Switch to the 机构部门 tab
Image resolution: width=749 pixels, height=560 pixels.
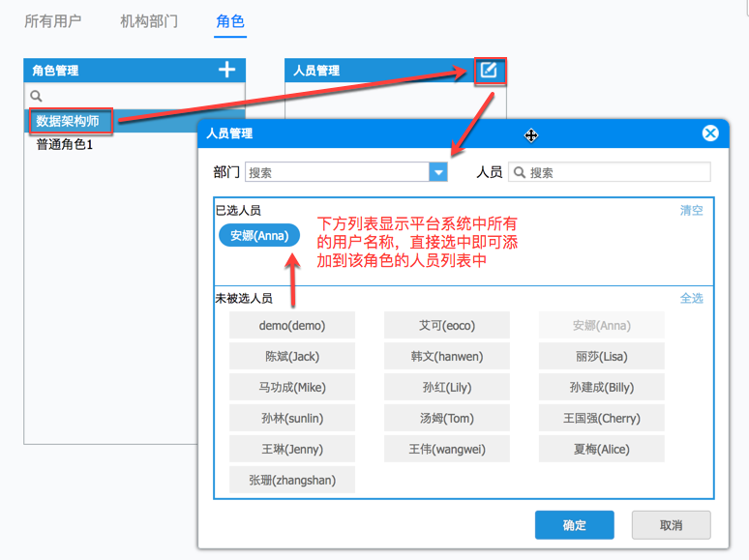coord(149,21)
